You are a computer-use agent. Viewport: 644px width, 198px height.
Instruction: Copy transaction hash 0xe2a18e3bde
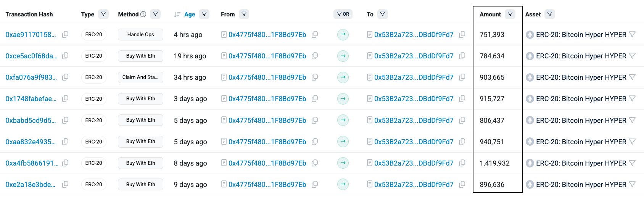[65, 185]
